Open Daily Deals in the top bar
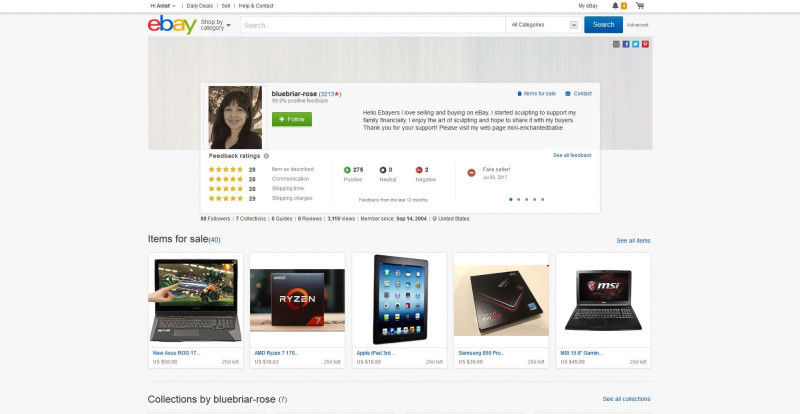Image resolution: width=800 pixels, height=414 pixels. (199, 6)
